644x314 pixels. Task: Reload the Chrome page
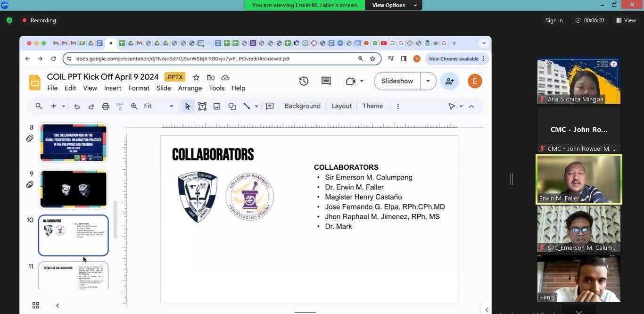(54, 59)
